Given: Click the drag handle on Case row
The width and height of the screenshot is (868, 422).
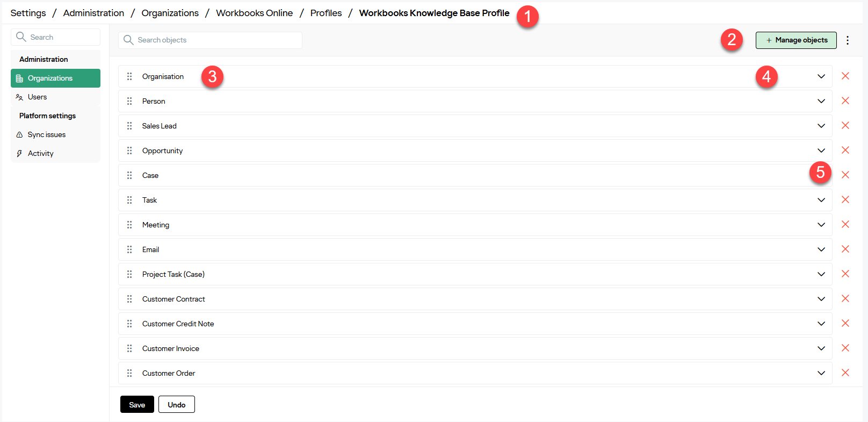Looking at the screenshot, I should pos(129,175).
